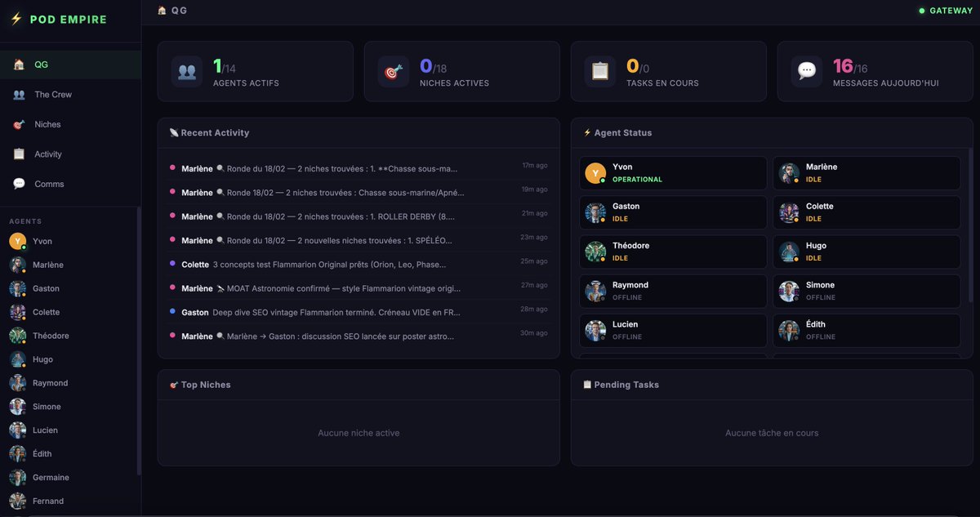This screenshot has width=980, height=517.
Task: Click the speech bubble icon beside Comms
Action: tap(19, 184)
